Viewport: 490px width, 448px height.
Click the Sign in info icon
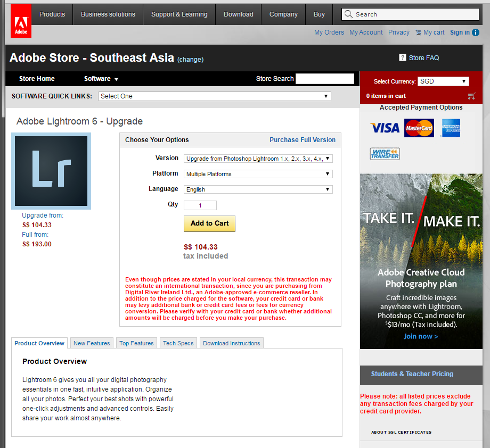point(476,32)
